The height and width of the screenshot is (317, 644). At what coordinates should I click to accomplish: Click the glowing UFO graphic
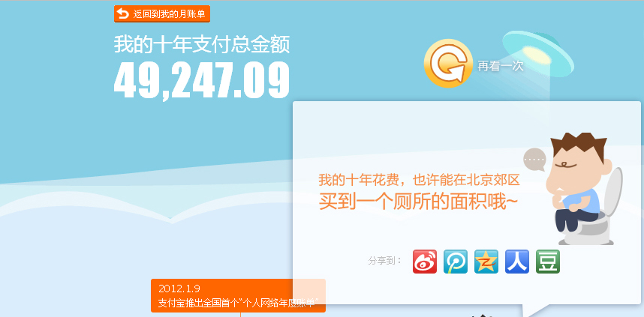(538, 53)
